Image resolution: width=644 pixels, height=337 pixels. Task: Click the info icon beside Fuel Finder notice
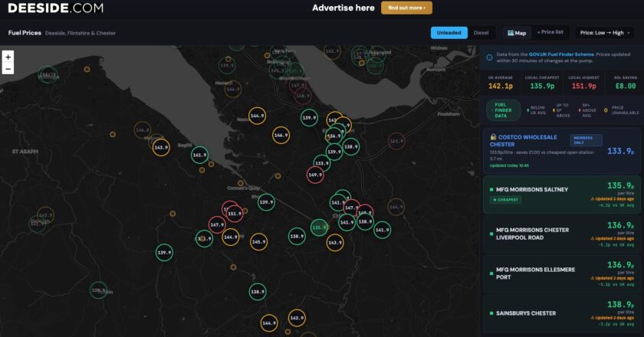(x=490, y=57)
